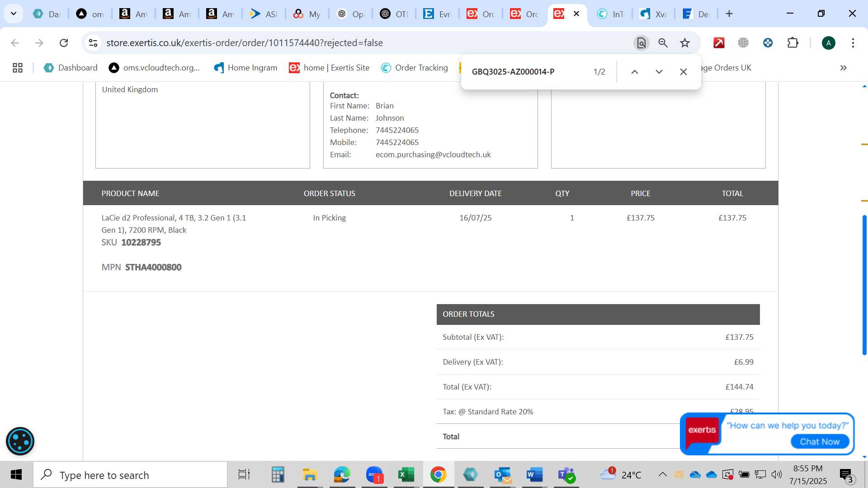The height and width of the screenshot is (488, 868).
Task: Open the bookmarks apps grid icon
Action: 18,68
